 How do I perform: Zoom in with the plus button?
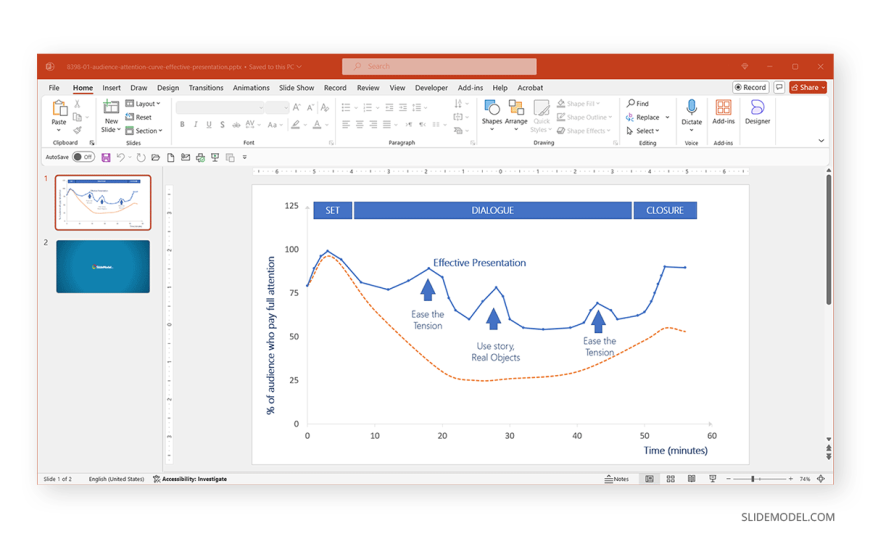(791, 478)
